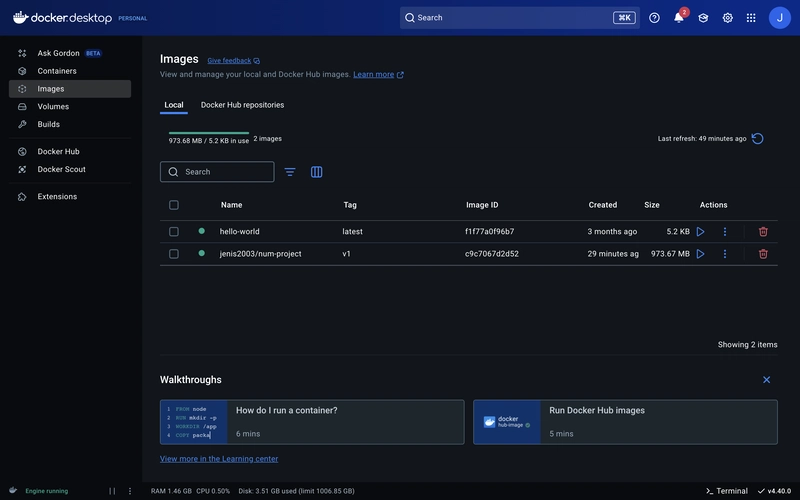Open more actions for jenis2003/num-project
This screenshot has width=800, height=500.
724,254
